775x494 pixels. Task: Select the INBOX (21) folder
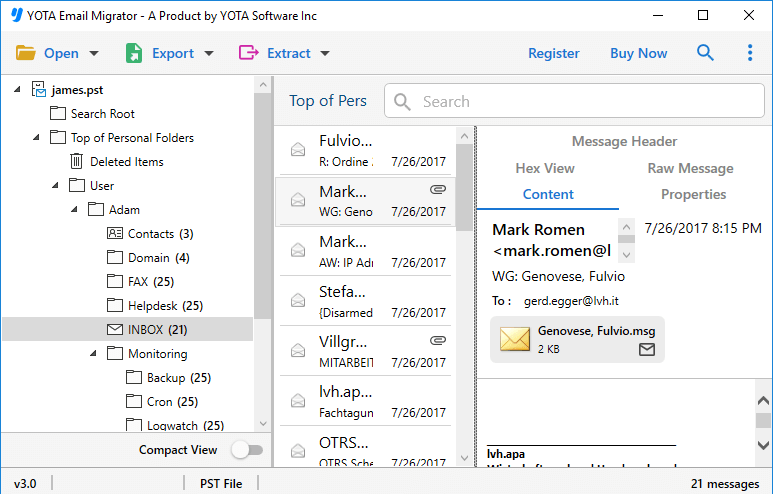click(157, 329)
